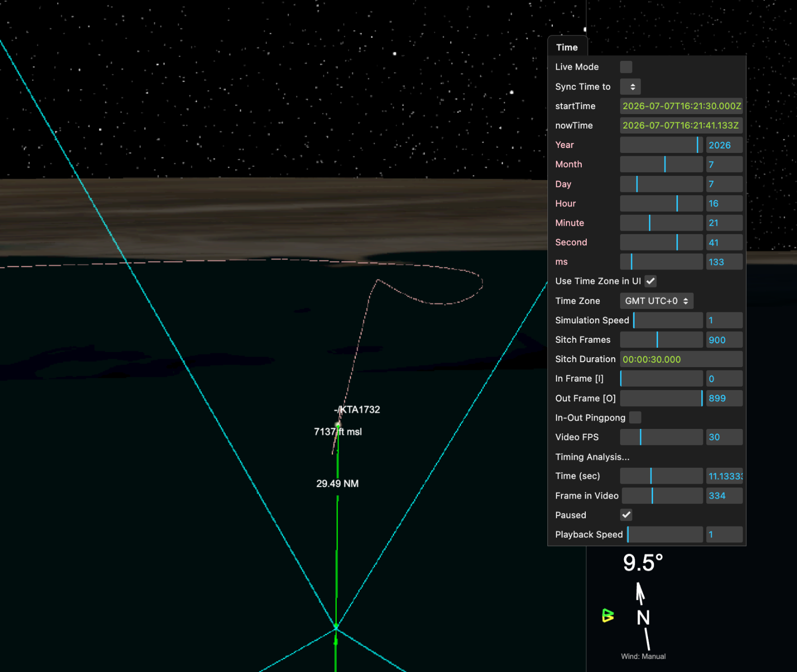Adjust the Minute slider
The width and height of the screenshot is (797, 672).
pyautogui.click(x=662, y=223)
